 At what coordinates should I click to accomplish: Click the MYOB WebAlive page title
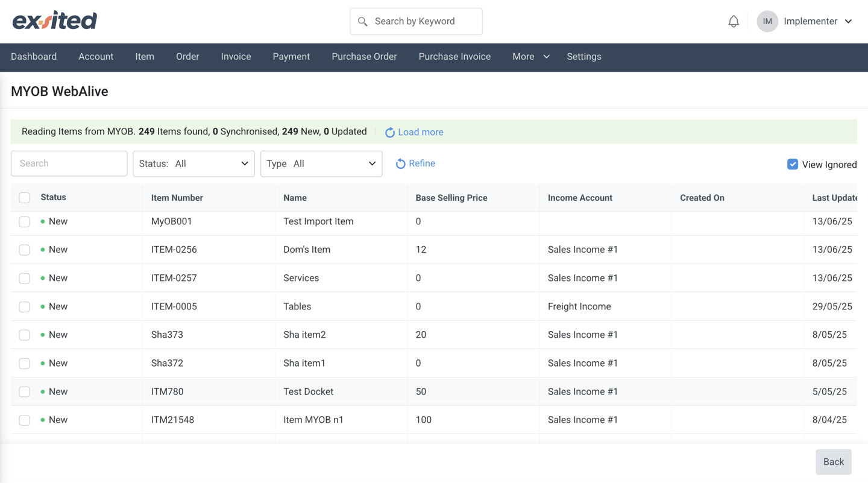(x=60, y=92)
